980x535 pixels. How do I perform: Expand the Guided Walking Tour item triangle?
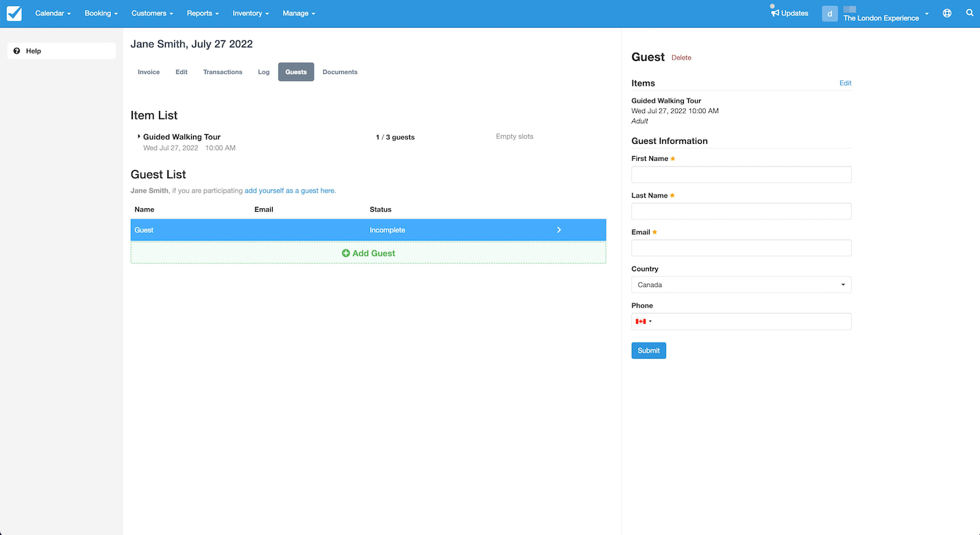pyautogui.click(x=138, y=136)
